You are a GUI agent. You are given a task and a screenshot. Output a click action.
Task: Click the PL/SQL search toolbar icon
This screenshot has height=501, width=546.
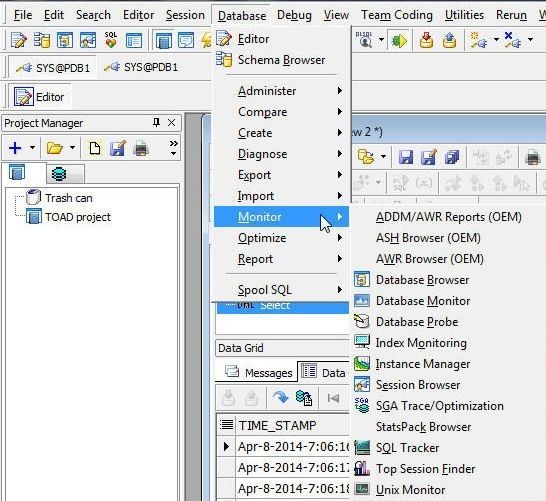[x=364, y=40]
